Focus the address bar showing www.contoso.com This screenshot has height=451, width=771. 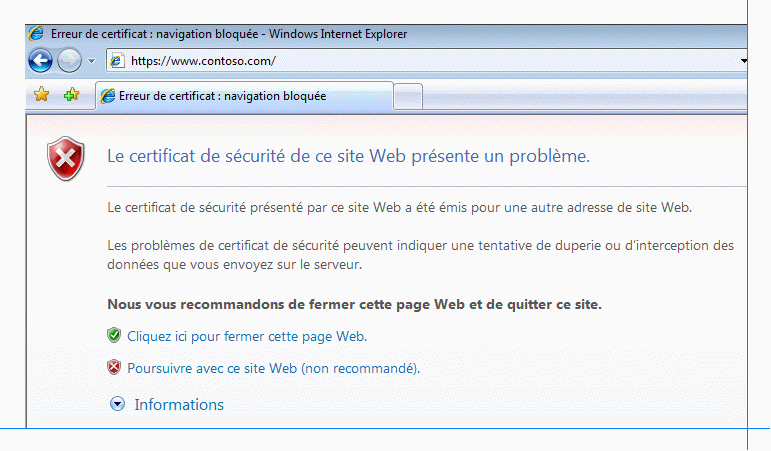click(400, 61)
